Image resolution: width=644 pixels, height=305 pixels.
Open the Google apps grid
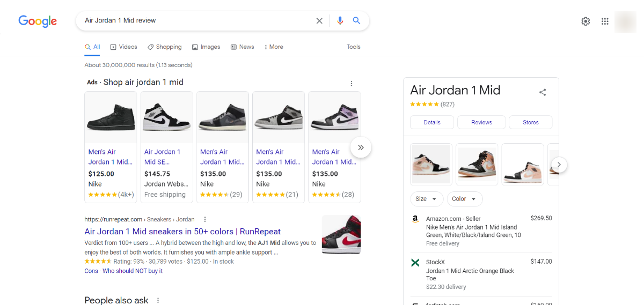pos(605,21)
